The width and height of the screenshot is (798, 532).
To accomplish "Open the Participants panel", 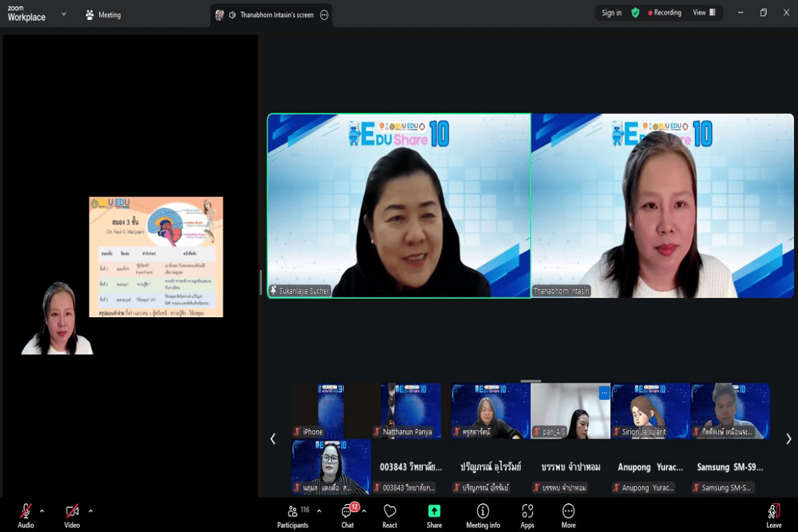I will (x=293, y=515).
